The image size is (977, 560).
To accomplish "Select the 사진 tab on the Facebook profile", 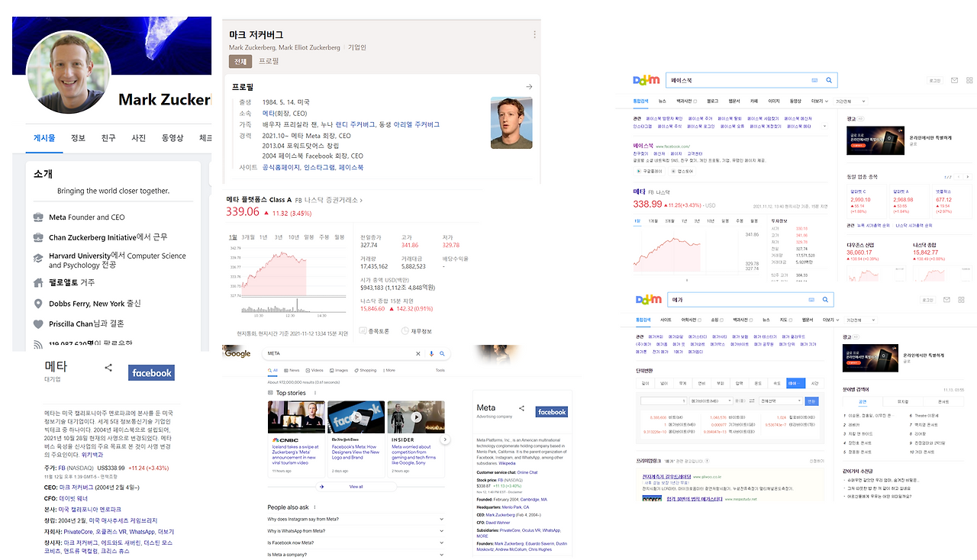I will [138, 138].
